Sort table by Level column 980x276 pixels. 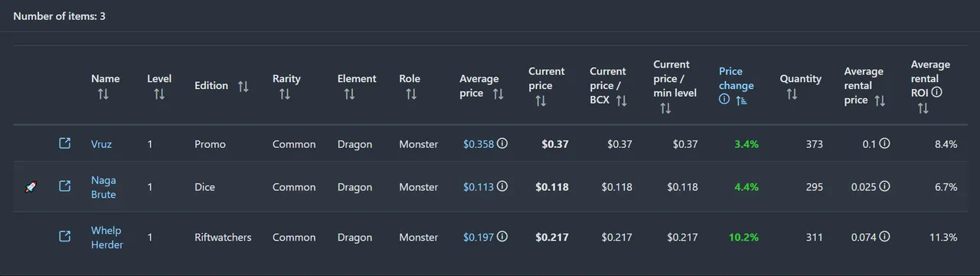[159, 94]
